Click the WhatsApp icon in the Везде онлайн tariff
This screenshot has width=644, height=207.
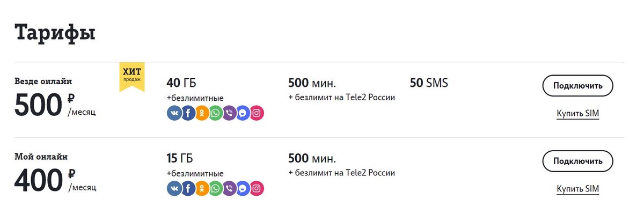tap(215, 113)
